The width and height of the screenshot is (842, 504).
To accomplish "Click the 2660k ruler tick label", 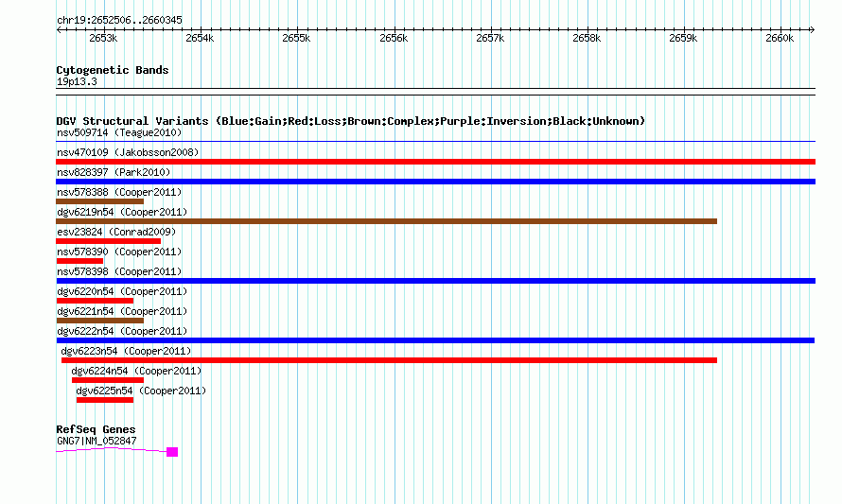I will pyautogui.click(x=780, y=38).
